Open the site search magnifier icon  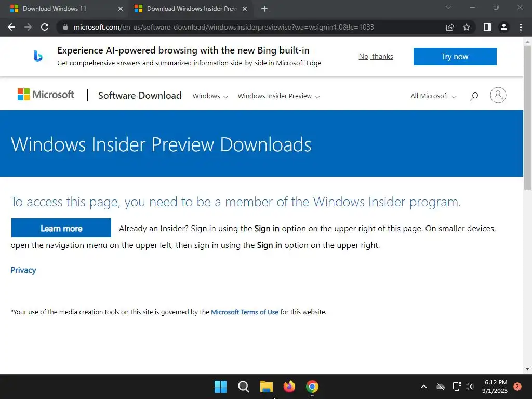(x=474, y=96)
